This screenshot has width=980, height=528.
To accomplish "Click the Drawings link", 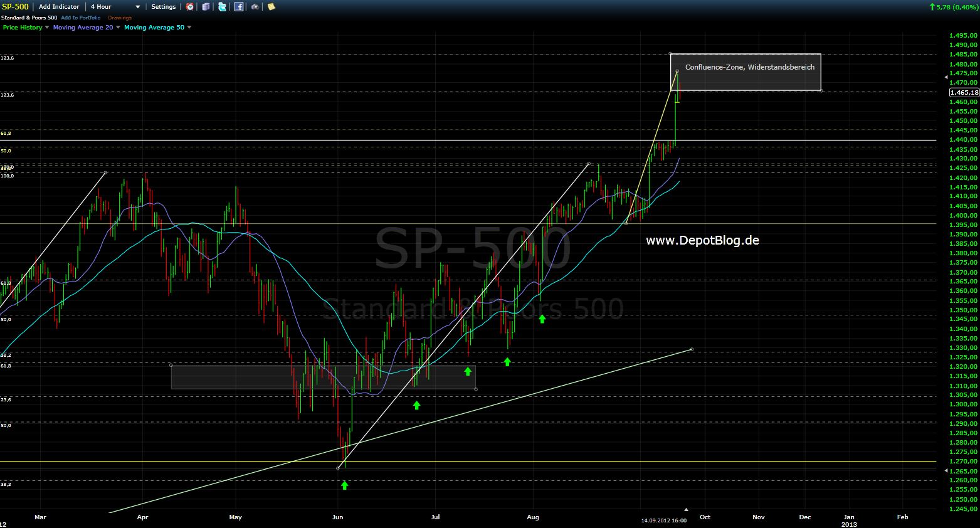I will [120, 18].
